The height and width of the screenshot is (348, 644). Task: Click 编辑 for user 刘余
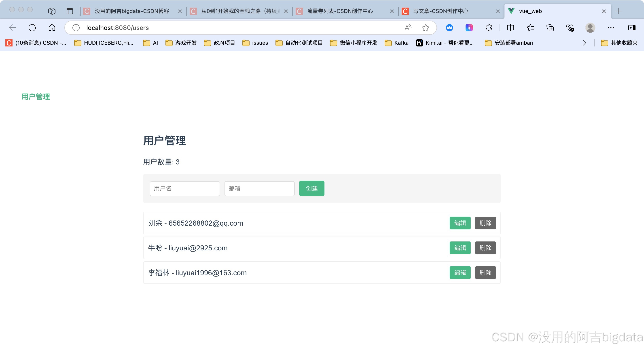[460, 223]
